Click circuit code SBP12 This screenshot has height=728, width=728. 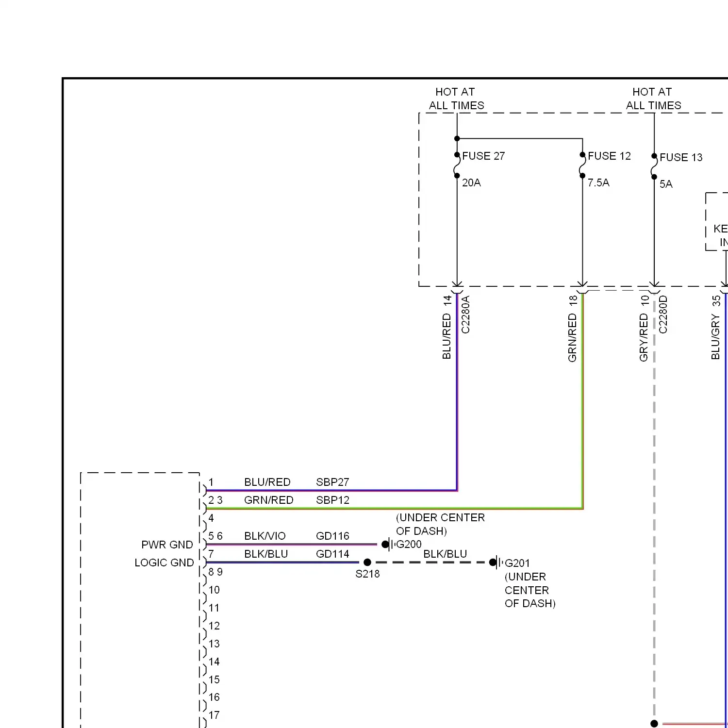click(332, 500)
